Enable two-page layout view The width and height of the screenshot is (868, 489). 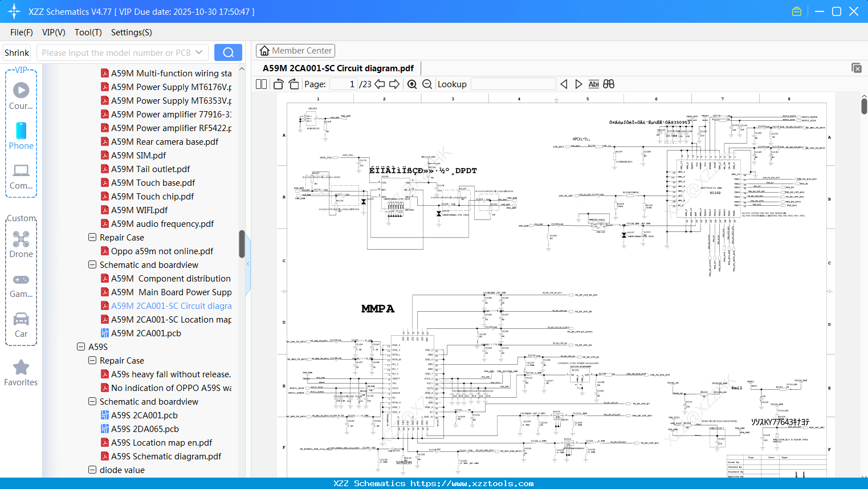[x=260, y=84]
